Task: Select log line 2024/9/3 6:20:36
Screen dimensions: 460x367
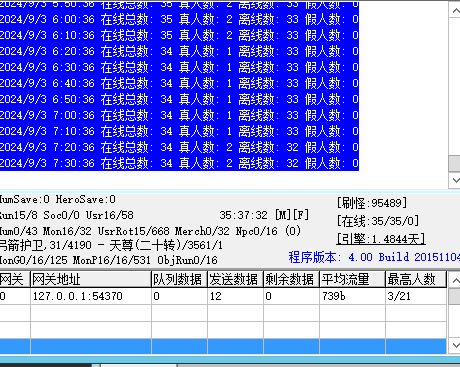Action: [179, 51]
